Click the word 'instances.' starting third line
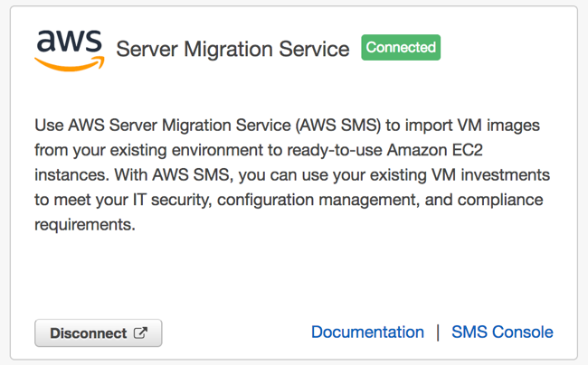This screenshot has height=365, width=588. (x=72, y=175)
